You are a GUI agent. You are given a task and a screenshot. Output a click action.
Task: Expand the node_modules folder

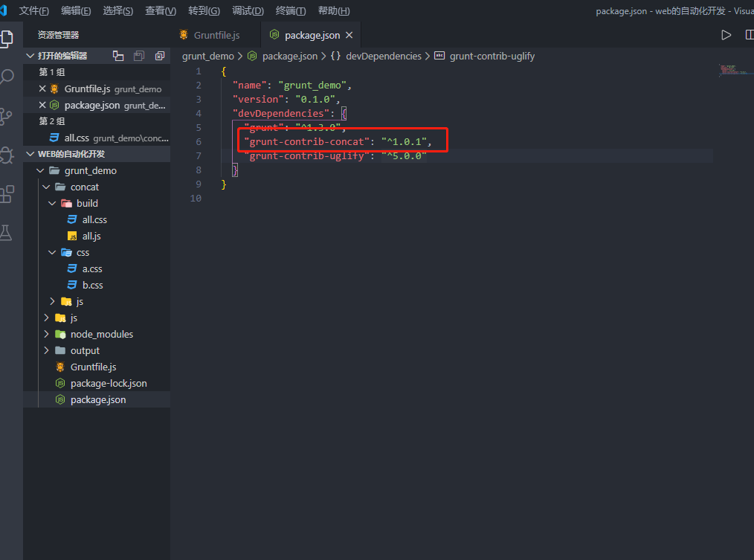(46, 334)
